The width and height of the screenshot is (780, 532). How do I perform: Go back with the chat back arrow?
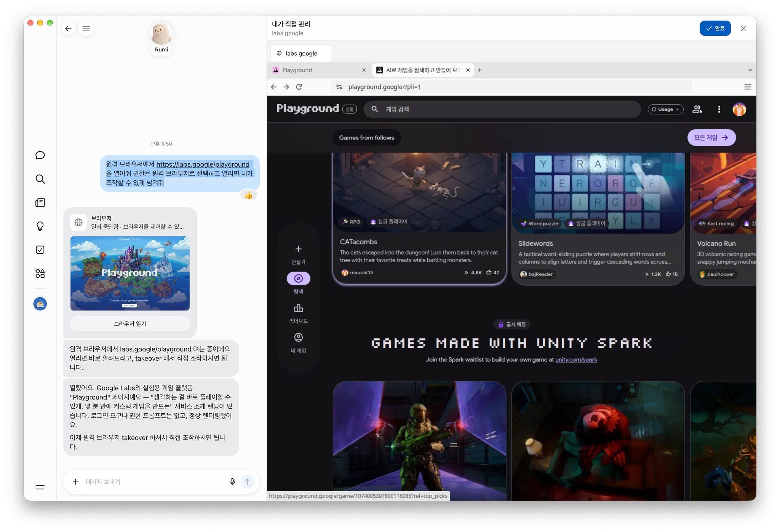68,29
